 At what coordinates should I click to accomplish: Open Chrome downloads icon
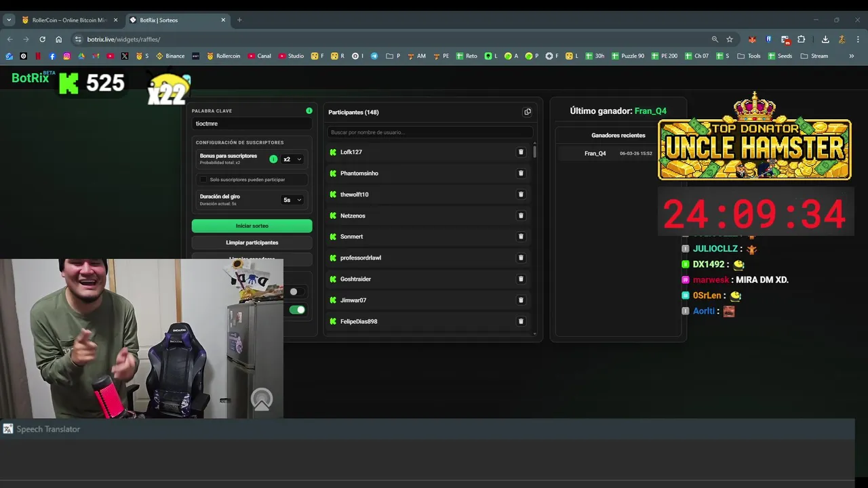click(825, 39)
